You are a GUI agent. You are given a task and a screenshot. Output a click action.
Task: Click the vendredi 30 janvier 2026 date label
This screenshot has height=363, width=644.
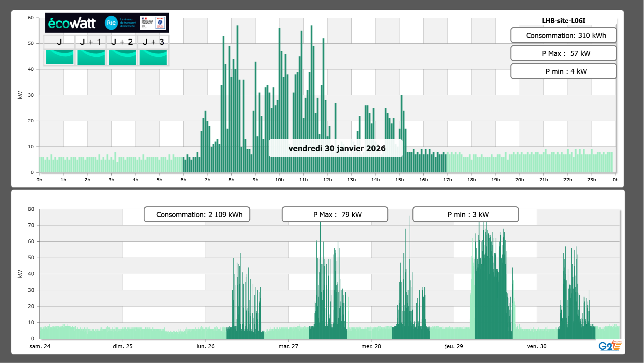[336, 148]
